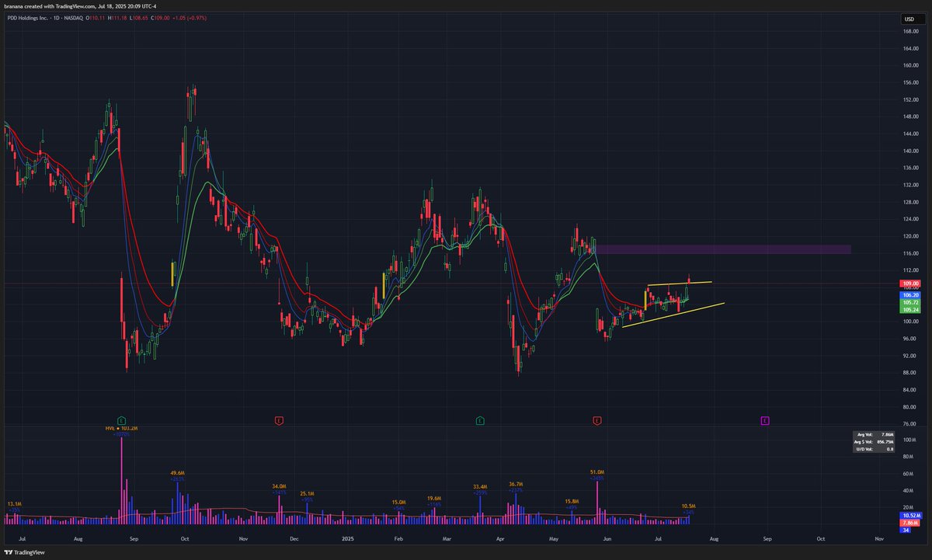932x560 pixels.
Task: Click the green 105.72 price label
Action: click(x=910, y=302)
